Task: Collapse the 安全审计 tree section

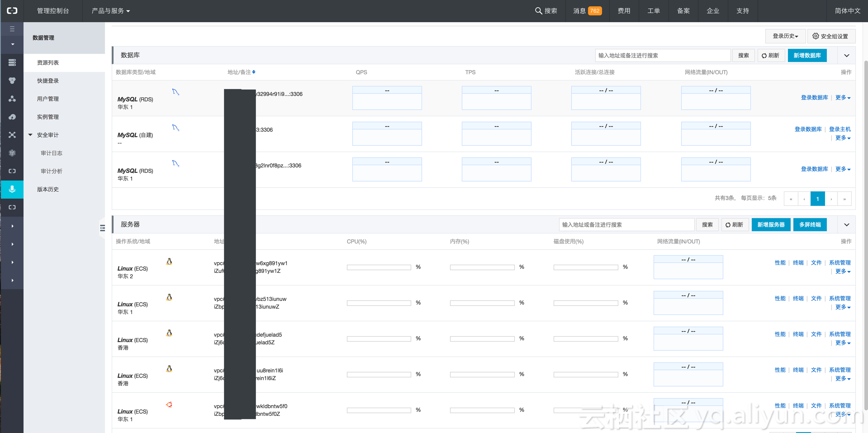Action: point(30,135)
